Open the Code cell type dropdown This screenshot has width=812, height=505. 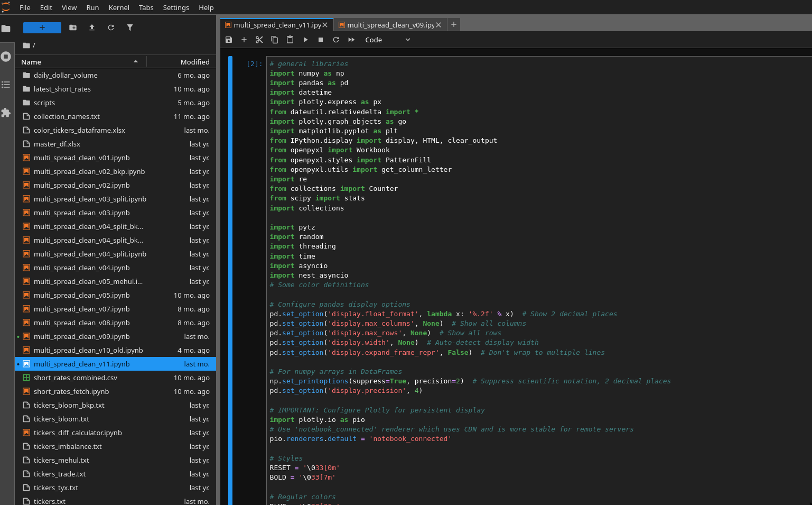(387, 40)
